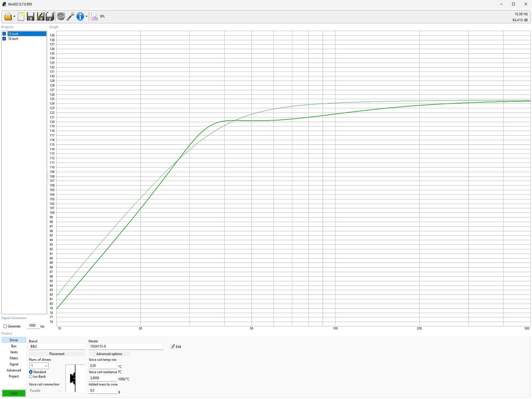Image resolution: width=532 pixels, height=399 pixels.
Task: Click the save-as floppy with pencil icon
Action: pyautogui.click(x=40, y=16)
